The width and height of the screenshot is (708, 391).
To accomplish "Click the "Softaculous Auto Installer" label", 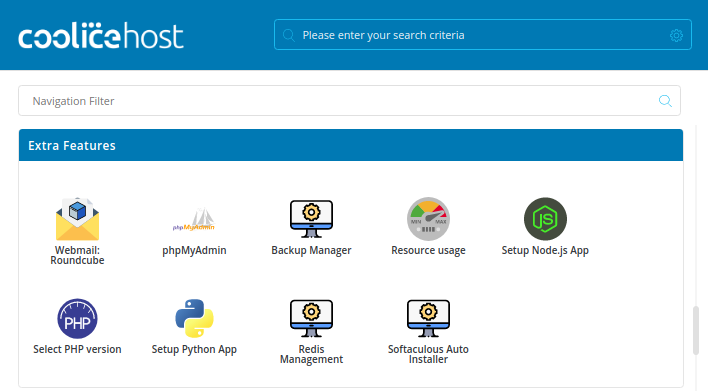I will point(428,354).
